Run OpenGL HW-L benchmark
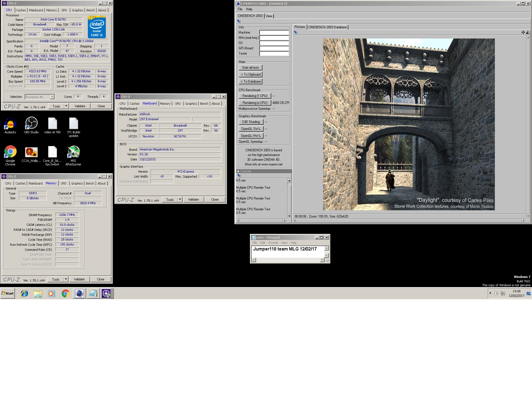Viewport: 532px width, 399px height. 250,136
